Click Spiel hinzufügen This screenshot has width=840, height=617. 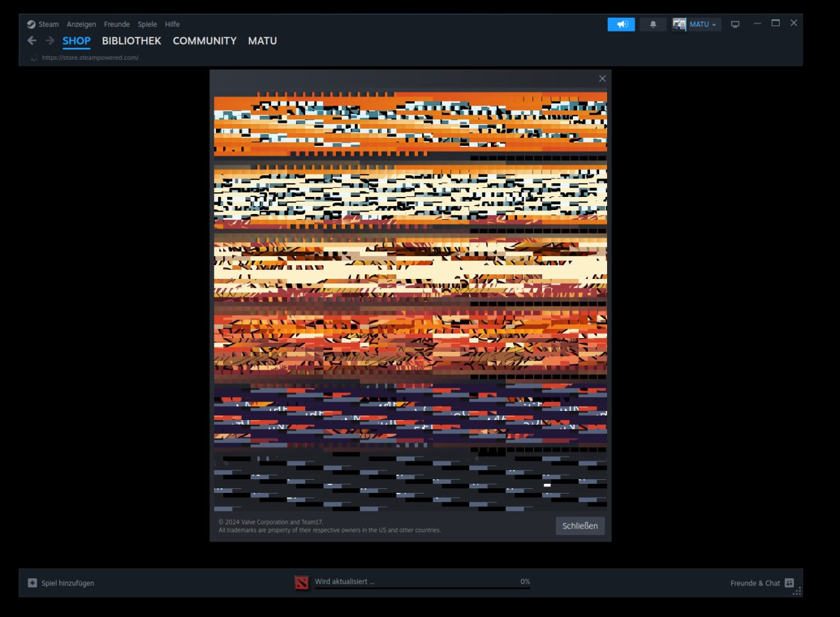point(68,583)
